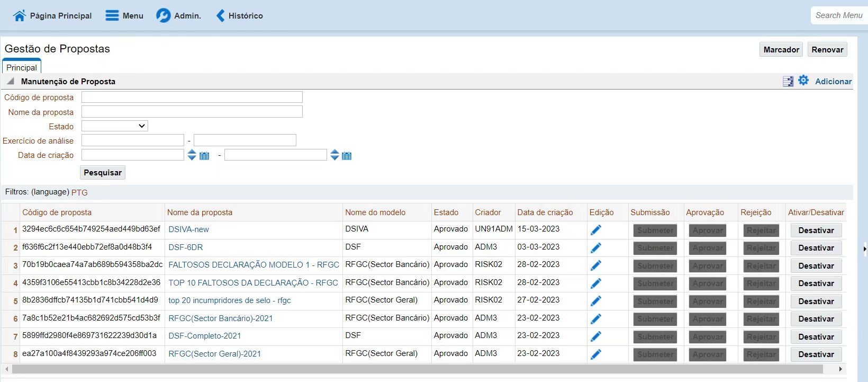
Task: Open the Estado dropdown
Action: [x=115, y=126]
